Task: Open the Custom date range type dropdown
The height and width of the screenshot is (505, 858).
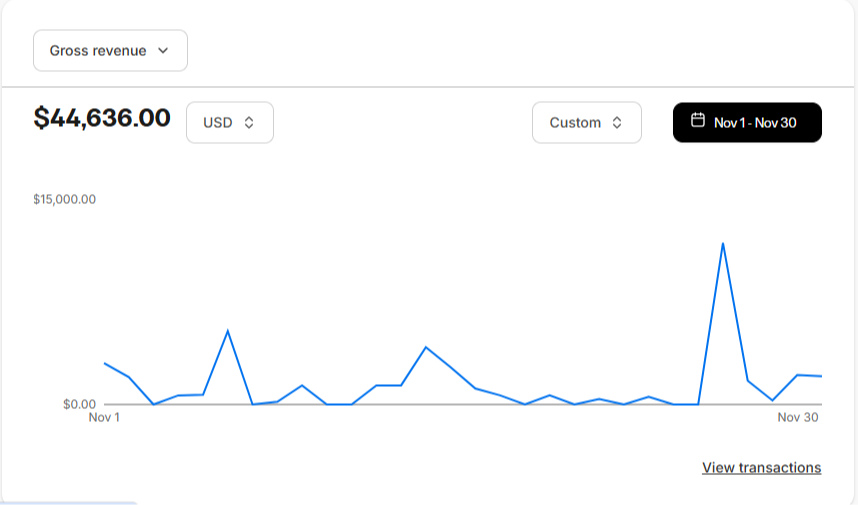Action: (x=587, y=123)
